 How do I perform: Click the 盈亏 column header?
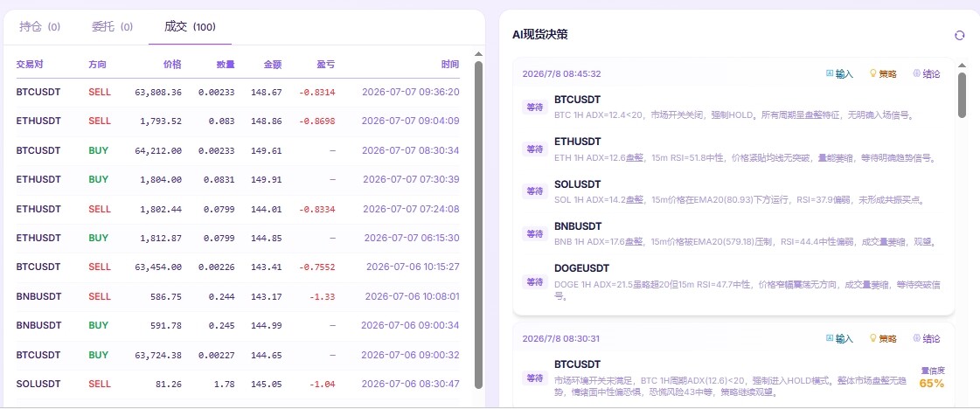(325, 64)
